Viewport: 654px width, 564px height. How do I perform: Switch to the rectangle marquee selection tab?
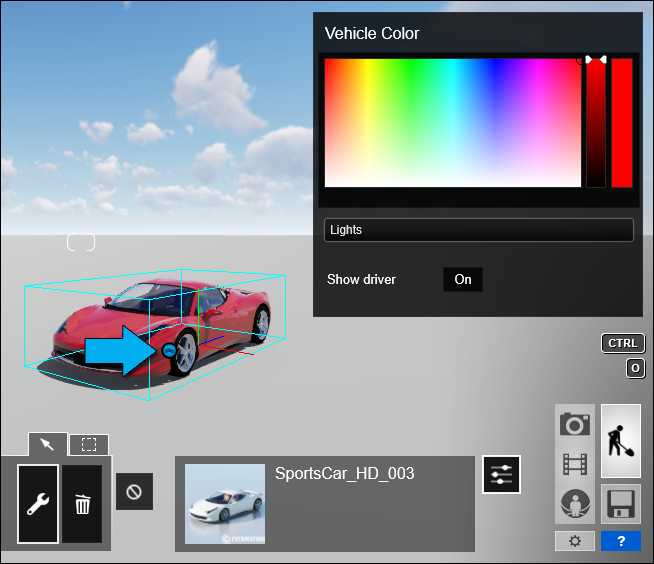click(x=89, y=445)
